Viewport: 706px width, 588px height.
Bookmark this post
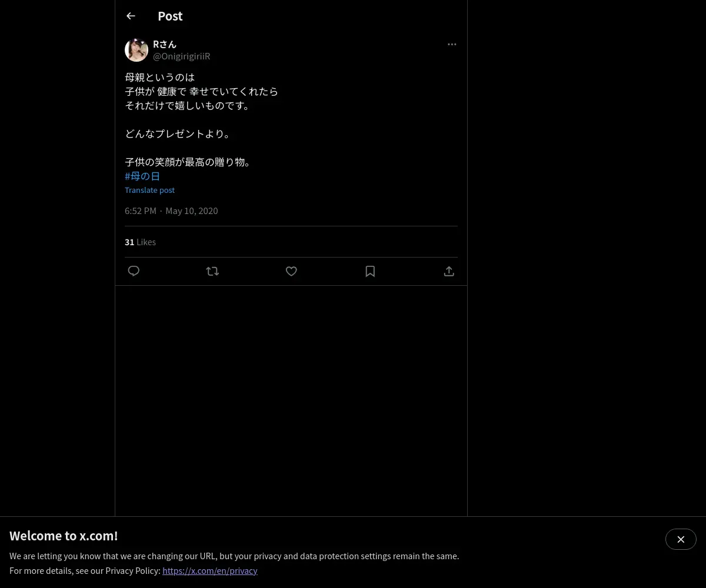tap(370, 271)
